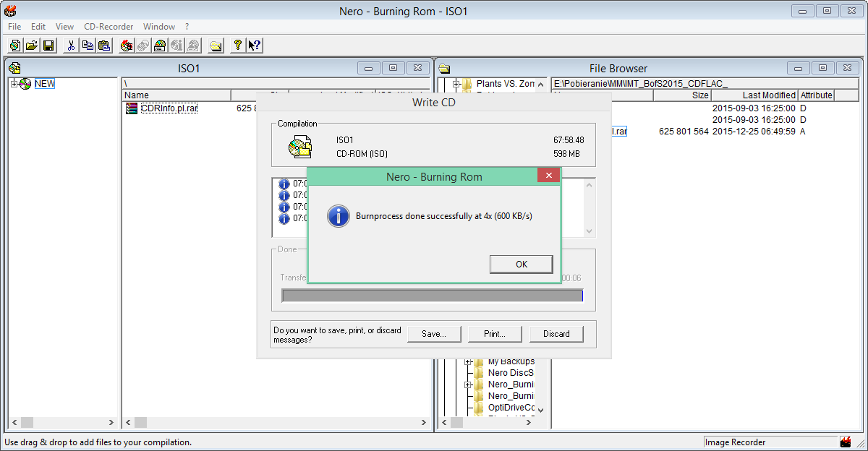Image resolution: width=868 pixels, height=451 pixels.
Task: Discard the burn log messages
Action: click(x=556, y=334)
